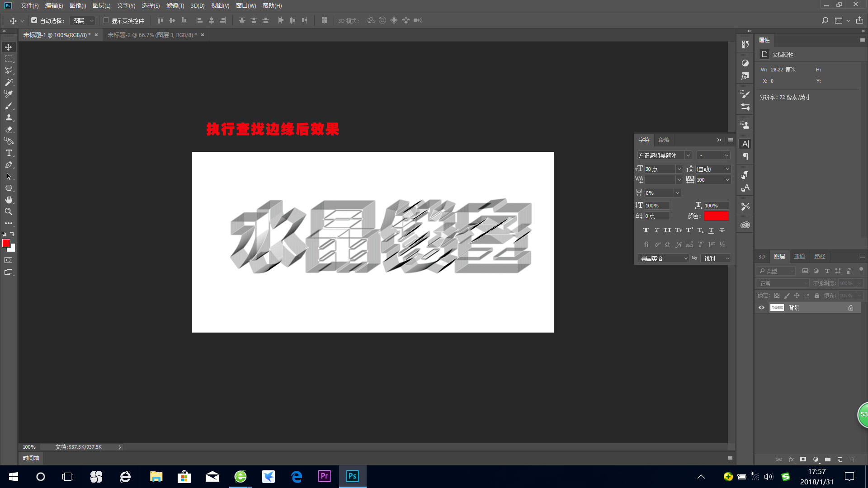Toggle the 自动选择 checkbox
This screenshot has width=868, height=488.
pos(34,20)
